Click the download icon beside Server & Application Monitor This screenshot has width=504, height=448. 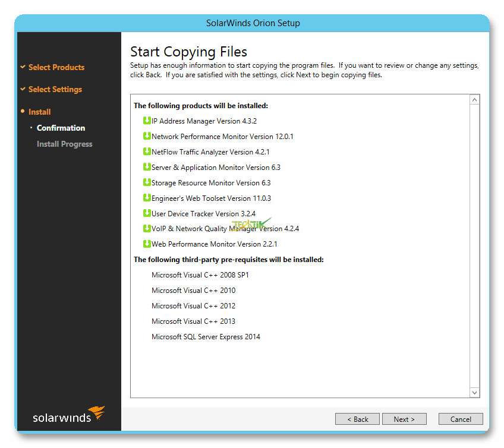coord(147,167)
